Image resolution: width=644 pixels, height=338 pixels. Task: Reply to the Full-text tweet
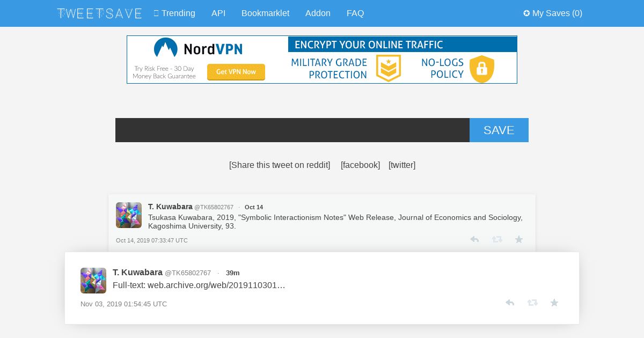point(510,303)
